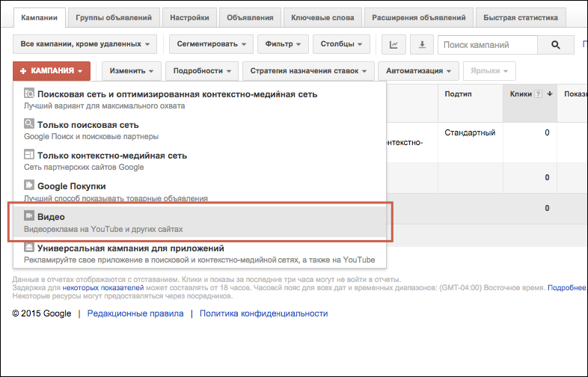Click the Универсальная кампания app icon
Screen dimensions: 588x377
click(x=29, y=247)
